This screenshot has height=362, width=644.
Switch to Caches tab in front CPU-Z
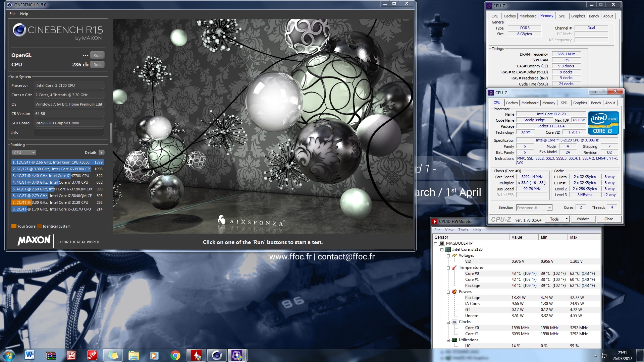coord(512,103)
